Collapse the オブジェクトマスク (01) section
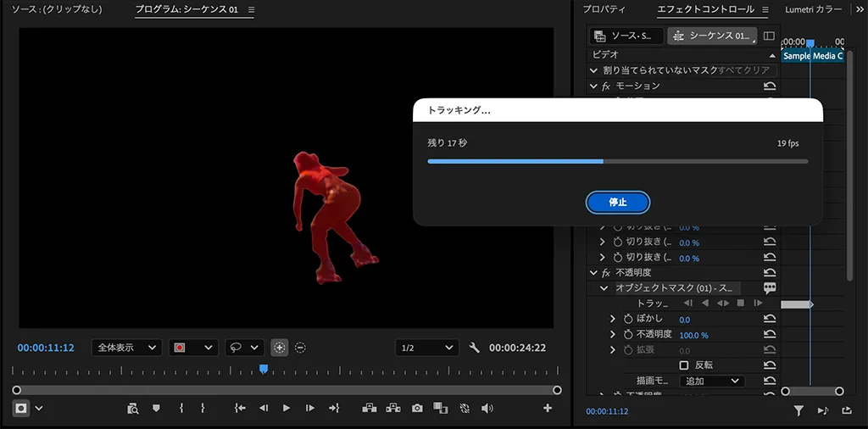 click(604, 288)
